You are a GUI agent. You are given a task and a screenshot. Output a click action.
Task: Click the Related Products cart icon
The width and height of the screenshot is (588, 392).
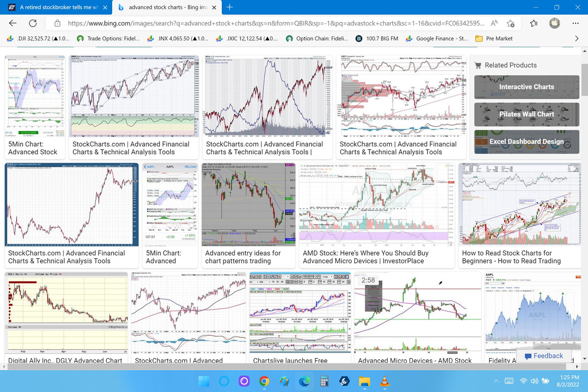tap(477, 65)
